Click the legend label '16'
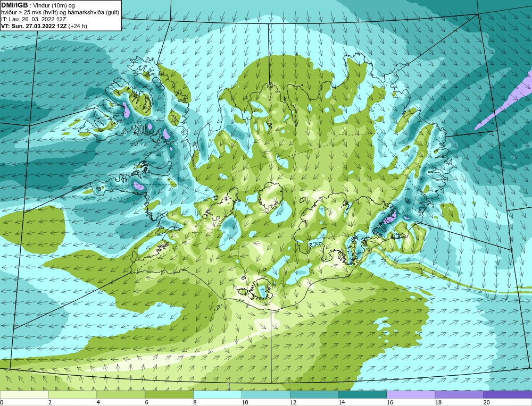The image size is (532, 406). 390,402
